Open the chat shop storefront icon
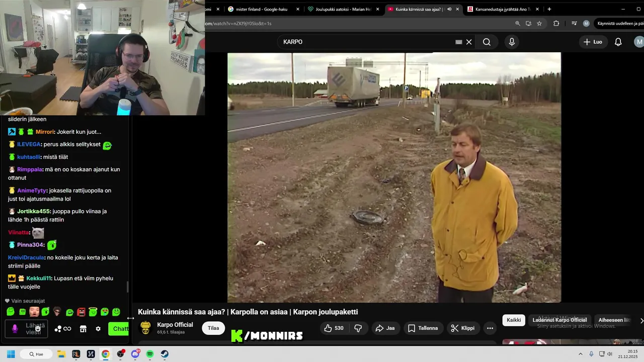Screen dimensions: 644x362 tap(83, 329)
